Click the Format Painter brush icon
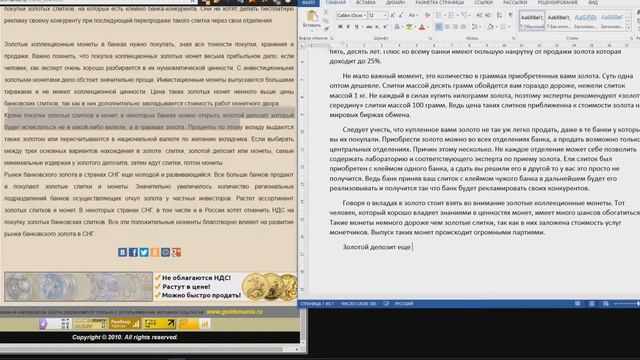This screenshot has height=360, width=640. pyautogui.click(x=326, y=29)
